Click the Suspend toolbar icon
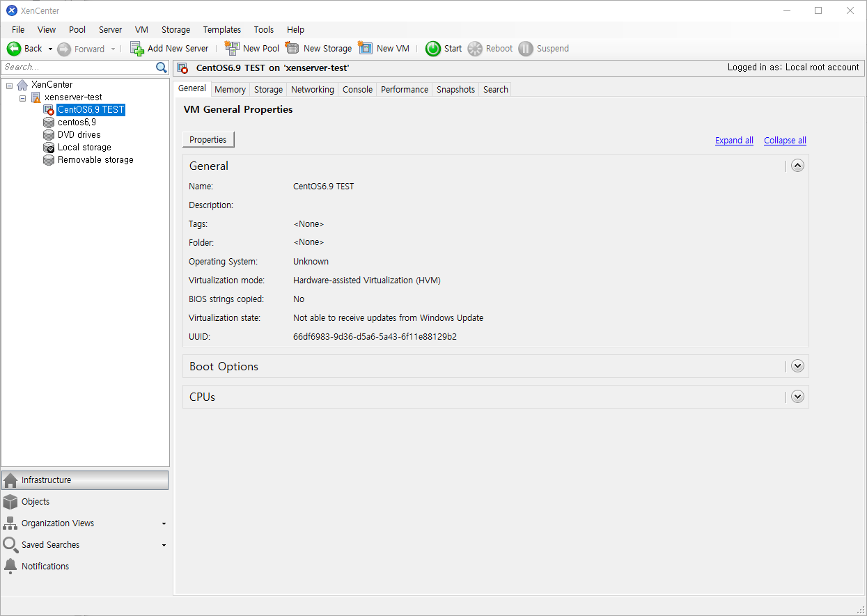Viewport: 867px width, 616px height. coord(526,49)
